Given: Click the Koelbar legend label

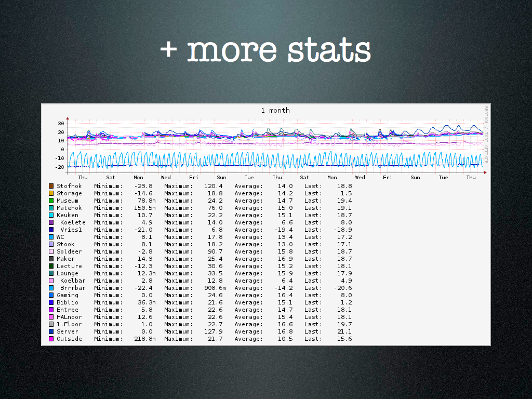Looking at the screenshot, I should click(x=73, y=281).
